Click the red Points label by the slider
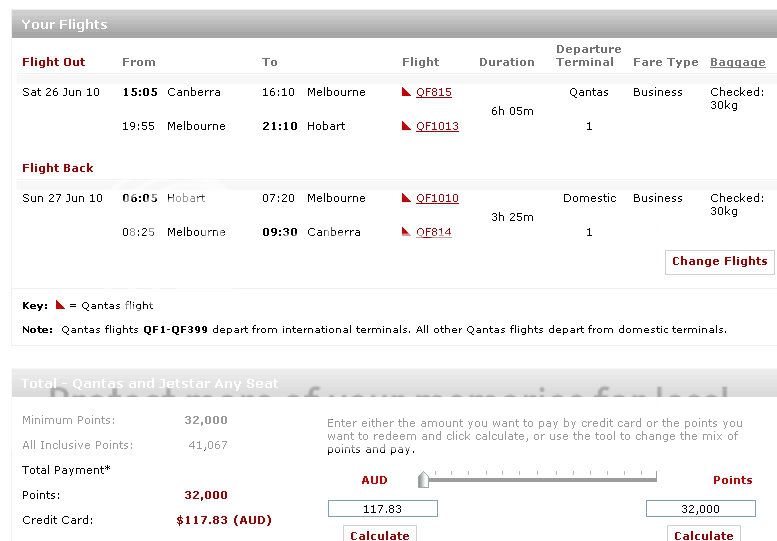 732,480
